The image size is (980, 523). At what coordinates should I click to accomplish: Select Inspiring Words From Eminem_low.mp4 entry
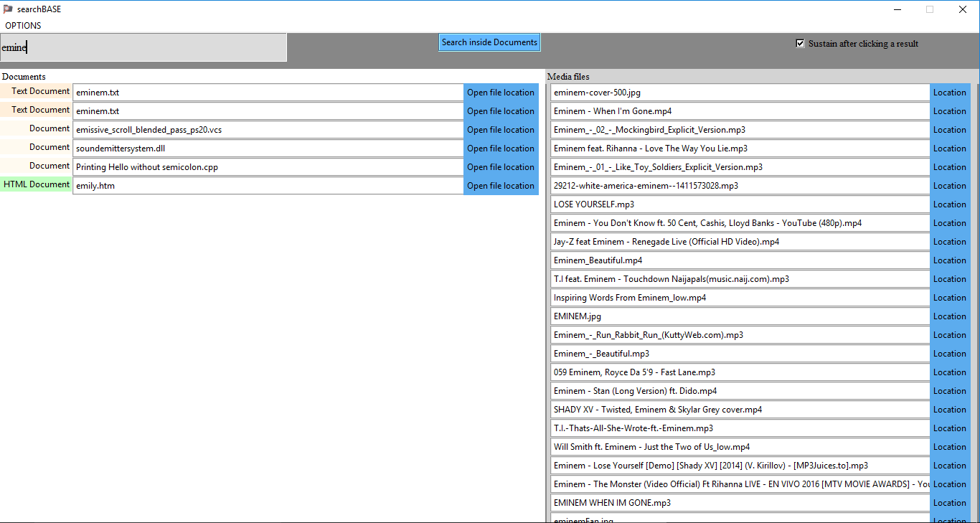tap(740, 298)
